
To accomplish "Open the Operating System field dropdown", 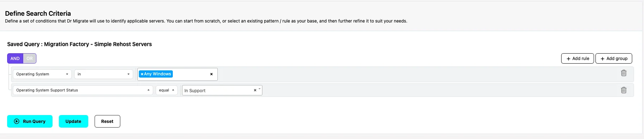I will pyautogui.click(x=42, y=74).
